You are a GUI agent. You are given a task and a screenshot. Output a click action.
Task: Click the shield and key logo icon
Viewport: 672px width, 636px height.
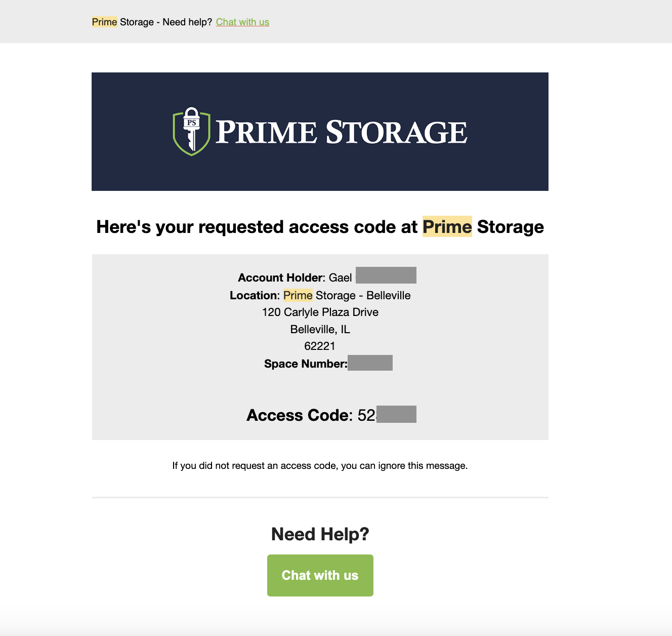191,131
